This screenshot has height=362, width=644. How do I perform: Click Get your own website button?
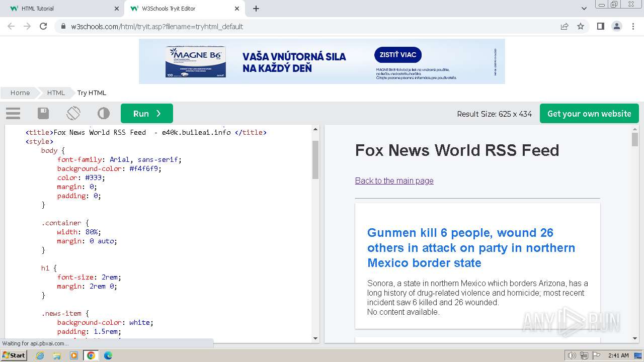coord(589,114)
